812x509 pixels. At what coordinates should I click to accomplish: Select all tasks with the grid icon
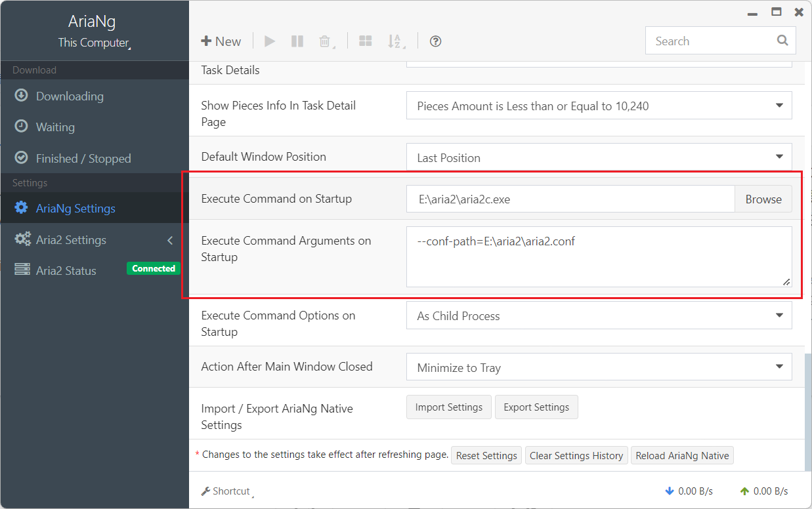coord(366,40)
